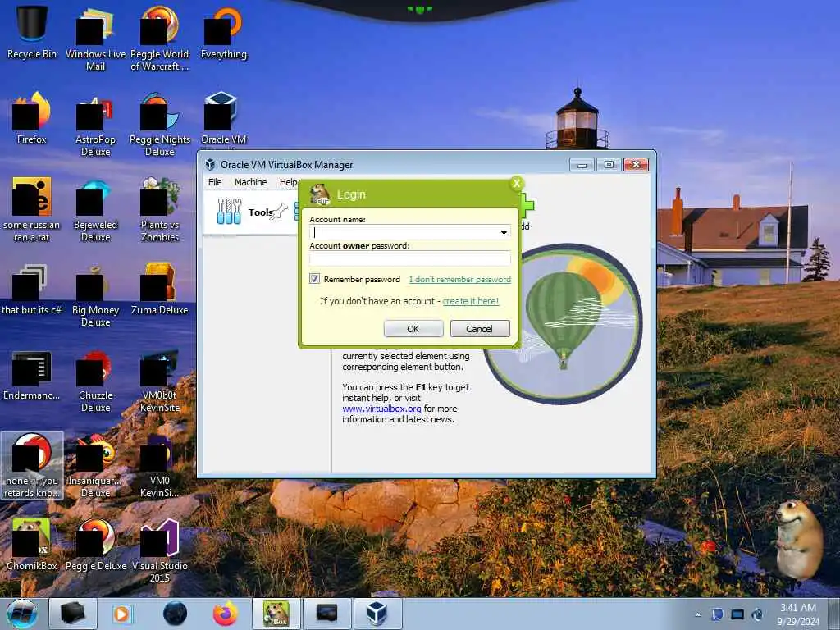The width and height of the screenshot is (840, 630).
Task: Click the wrench tools menu button beside Tools
Action: pos(279,212)
